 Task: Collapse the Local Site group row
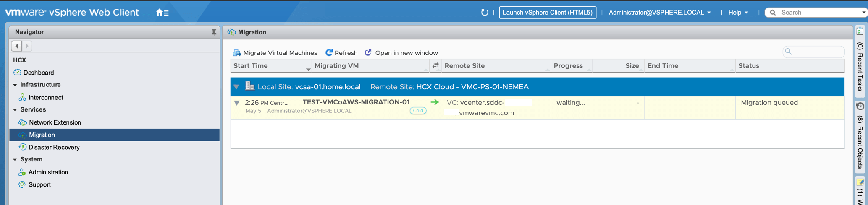[236, 87]
